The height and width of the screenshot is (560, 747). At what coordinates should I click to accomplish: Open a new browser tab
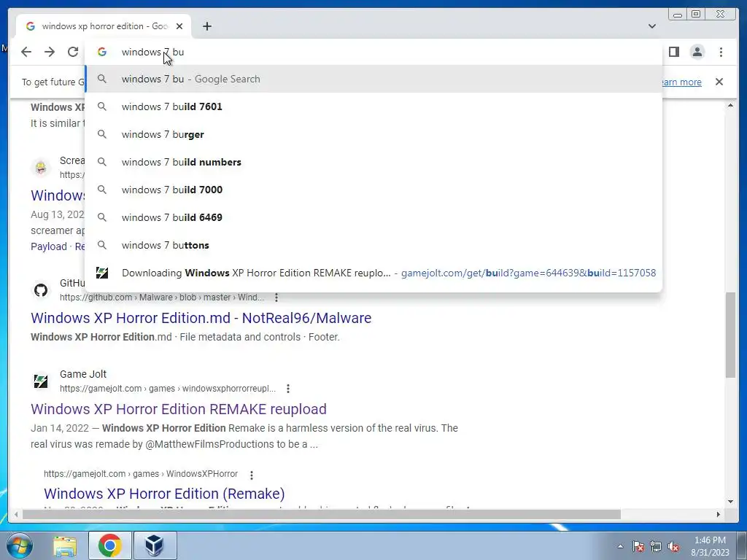(206, 26)
